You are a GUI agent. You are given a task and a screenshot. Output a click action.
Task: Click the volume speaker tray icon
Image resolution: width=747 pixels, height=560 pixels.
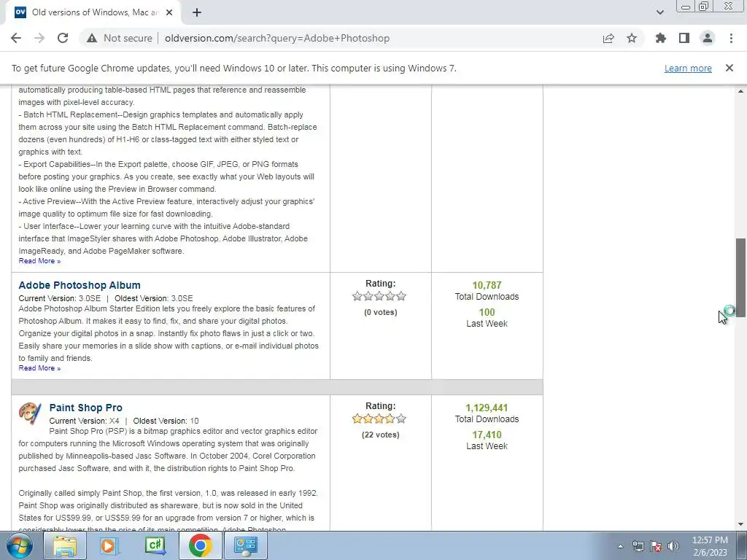[x=673, y=546]
